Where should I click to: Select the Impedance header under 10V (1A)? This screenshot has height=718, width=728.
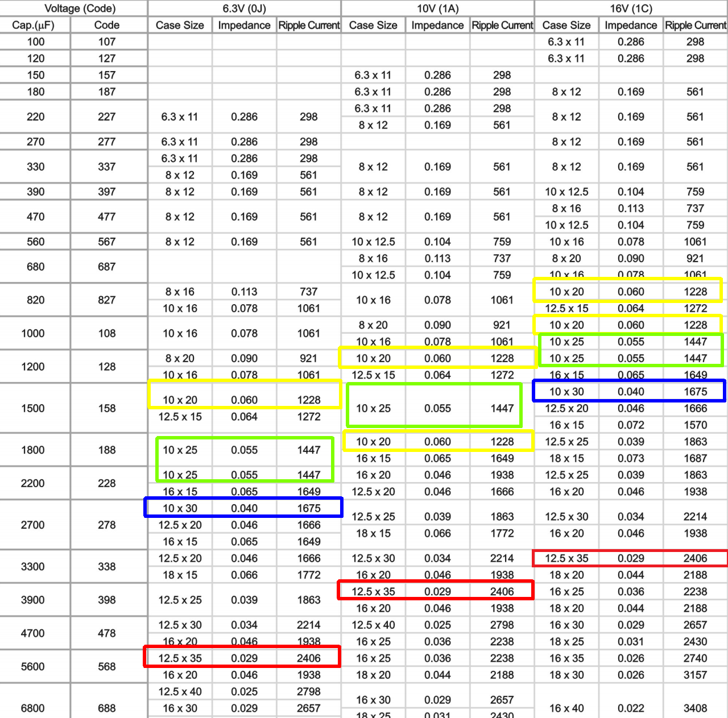point(438,25)
